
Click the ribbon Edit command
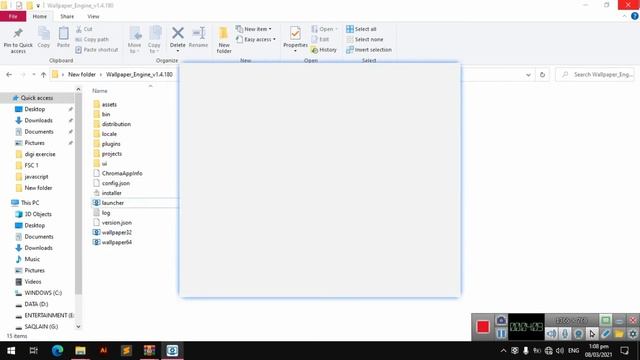pyautogui.click(x=320, y=39)
